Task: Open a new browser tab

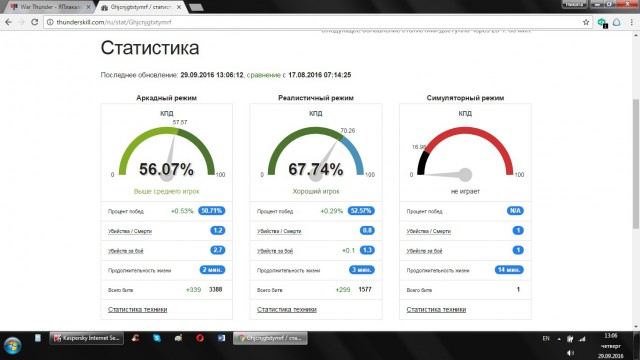Action: (x=196, y=7)
